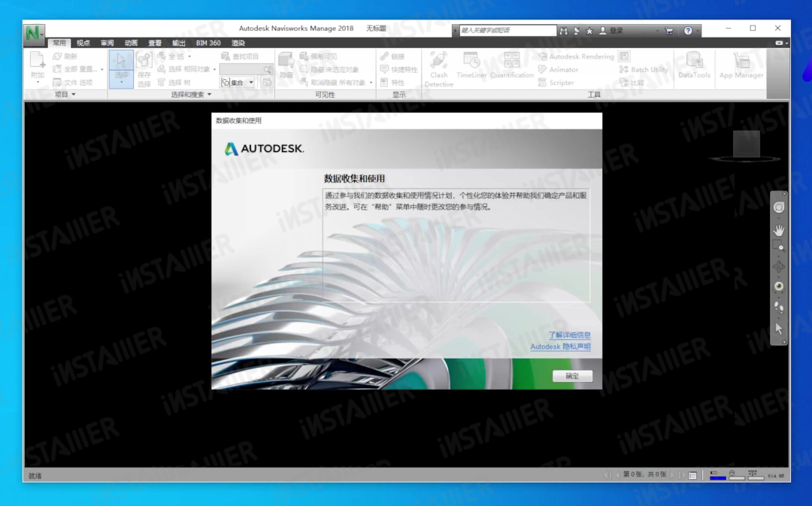Expand the 全部 重置 reset all dropdown
The image size is (812, 506).
click(x=102, y=69)
